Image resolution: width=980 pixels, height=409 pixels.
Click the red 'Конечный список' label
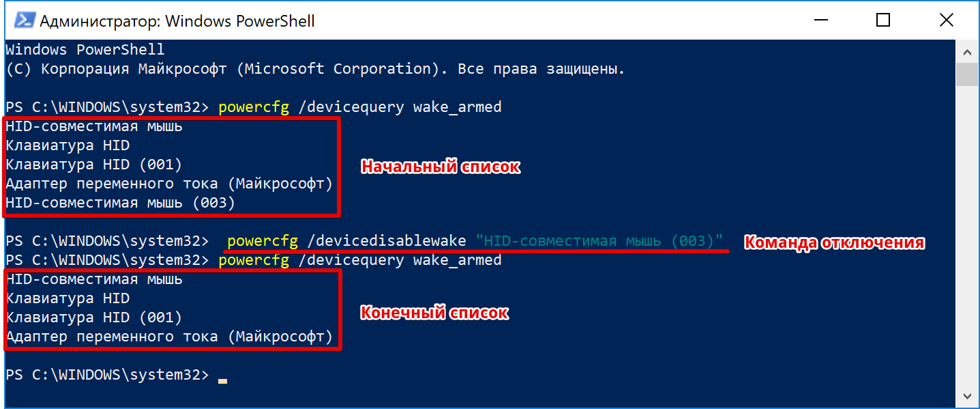(434, 313)
